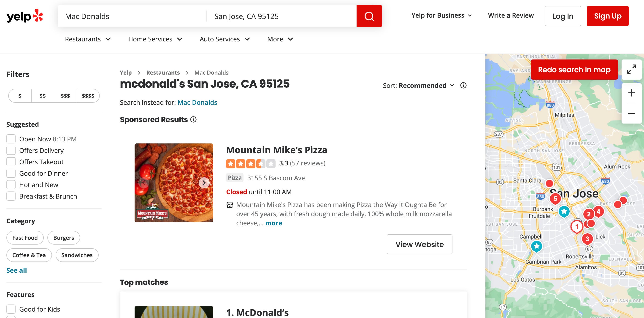This screenshot has width=644, height=318.
Task: Click the Mac Donalds search-instead link
Action: (197, 102)
